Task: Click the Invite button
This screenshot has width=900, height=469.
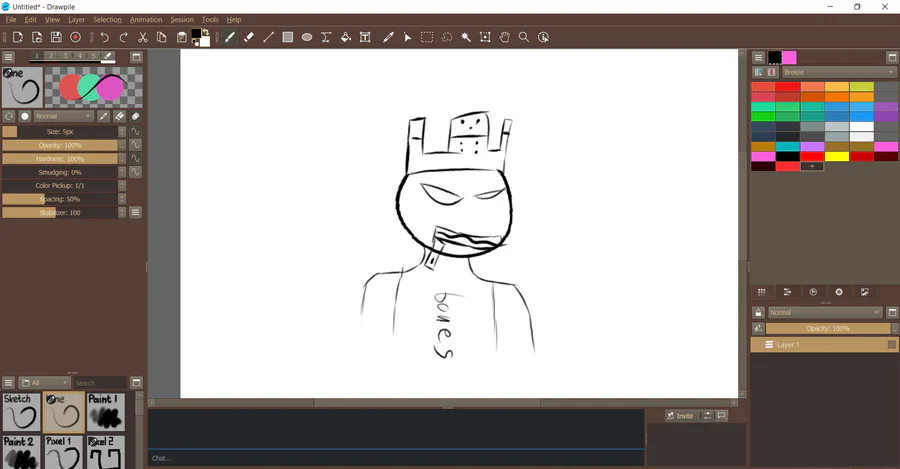Action: click(x=680, y=416)
